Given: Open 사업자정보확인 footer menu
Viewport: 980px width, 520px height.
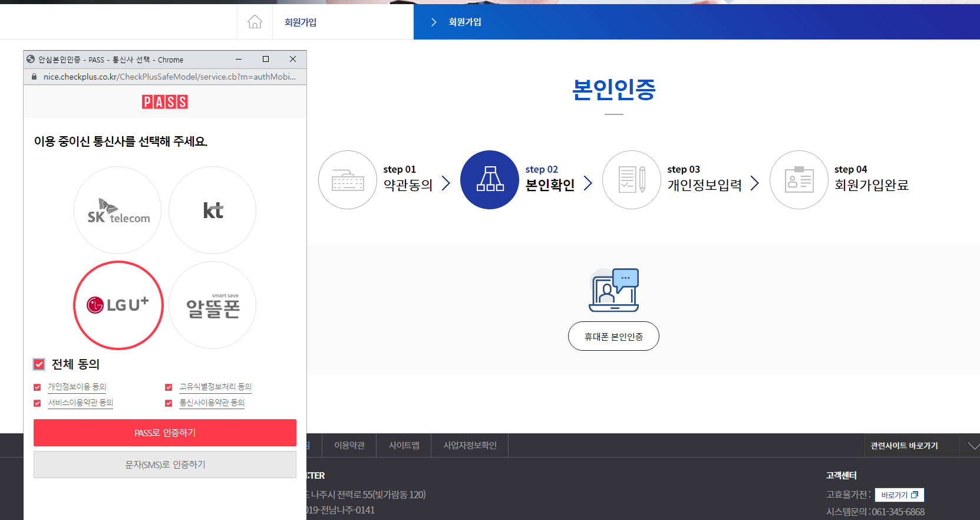Looking at the screenshot, I should pos(470,445).
